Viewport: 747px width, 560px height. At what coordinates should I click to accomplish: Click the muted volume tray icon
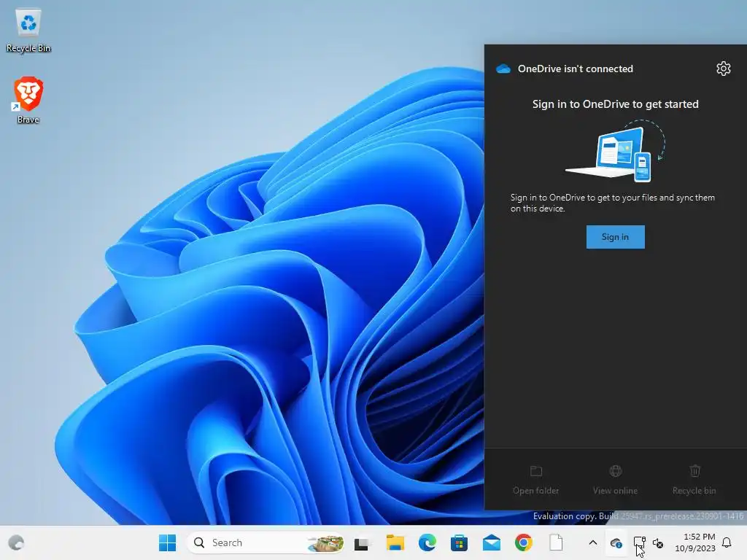point(658,542)
